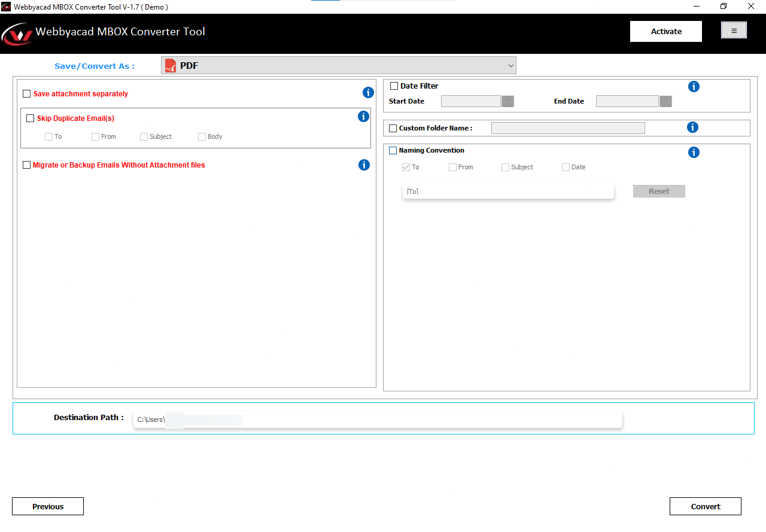Click the End Date input field

click(x=627, y=101)
